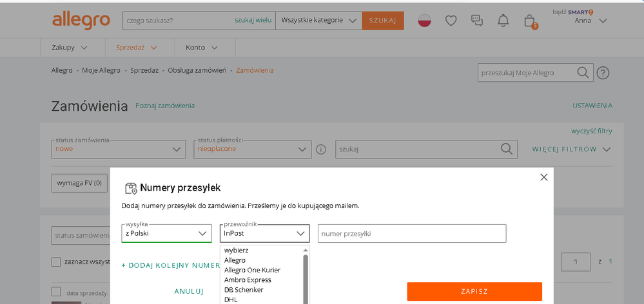Click the magnifier in szukaj orders field
This screenshot has height=304, width=644.
(x=507, y=149)
